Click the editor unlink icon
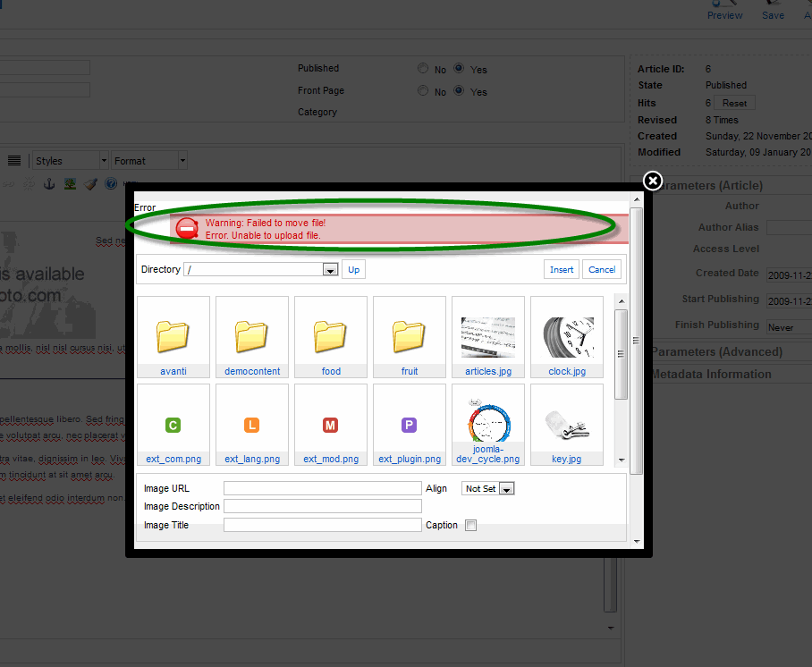This screenshot has width=812, height=667. pos(29,184)
